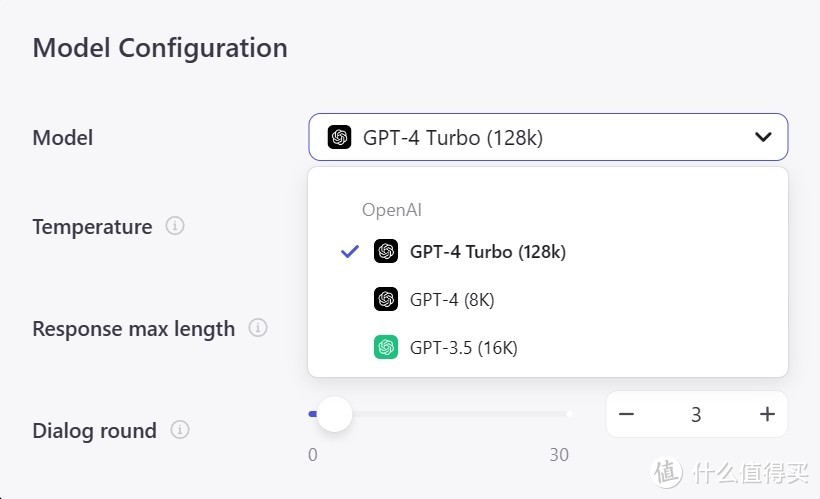Click the green OpenAI icon beside GPT-3.5 (16K)
Image resolution: width=820 pixels, height=499 pixels.
(x=386, y=348)
